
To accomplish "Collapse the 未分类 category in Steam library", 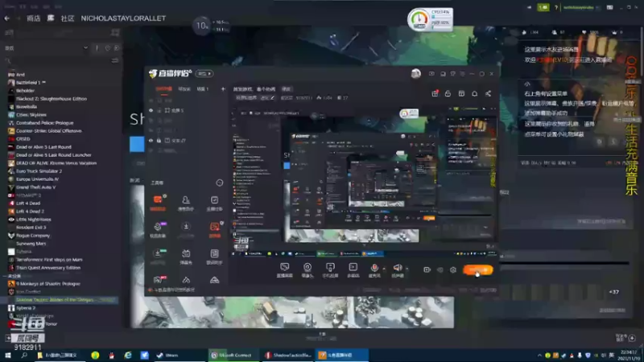I will (x=12, y=276).
